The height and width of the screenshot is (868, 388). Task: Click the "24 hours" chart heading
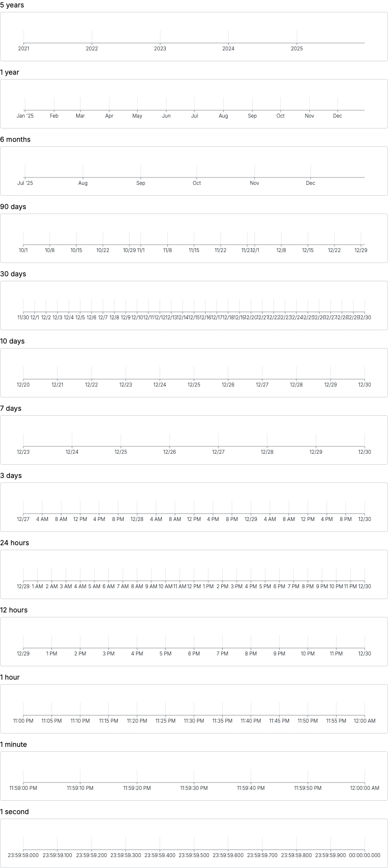click(14, 543)
